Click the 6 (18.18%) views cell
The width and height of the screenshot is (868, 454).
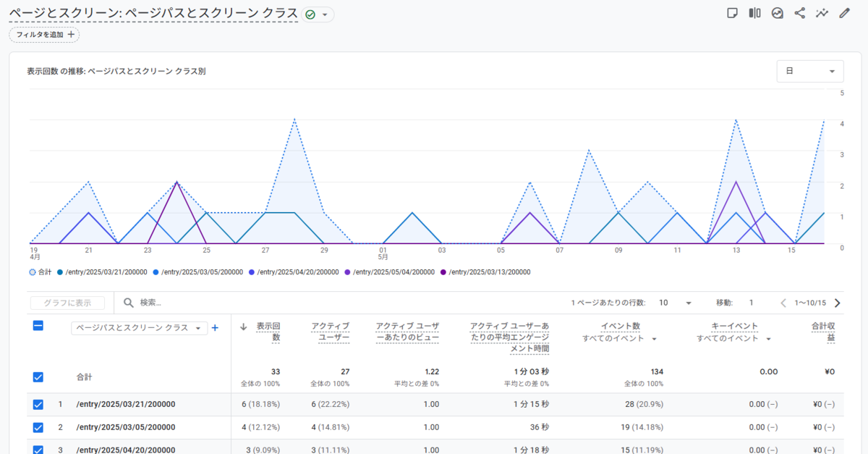260,405
